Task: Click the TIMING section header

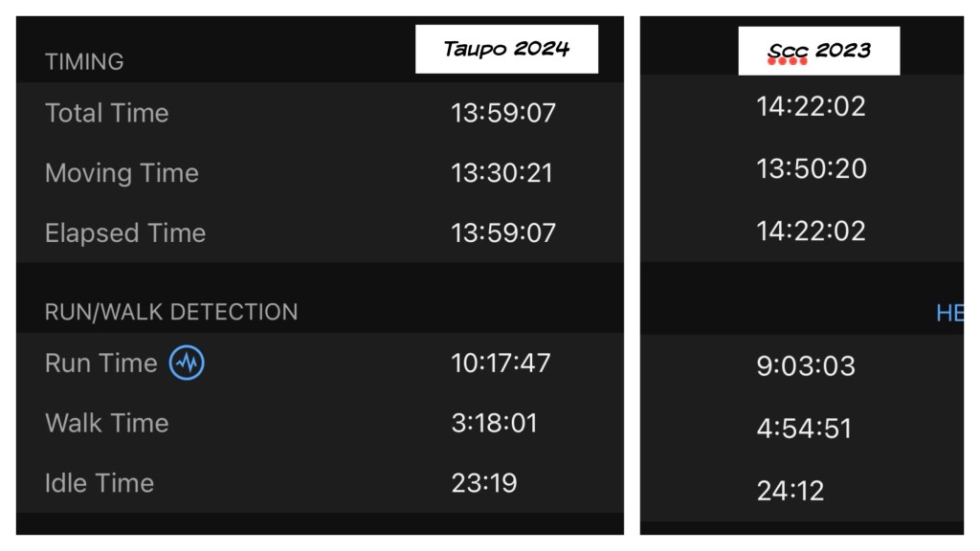Action: [x=84, y=62]
